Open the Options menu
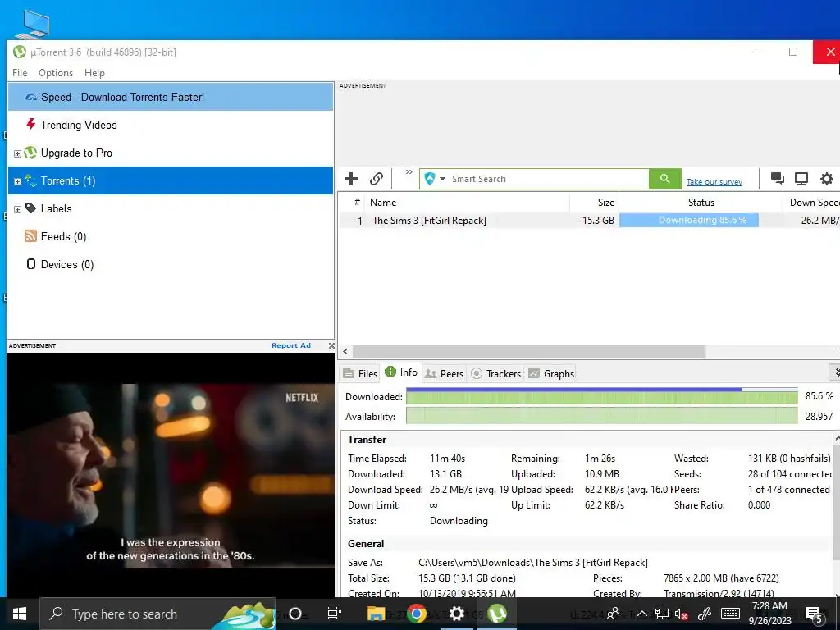The image size is (840, 630). coord(56,73)
